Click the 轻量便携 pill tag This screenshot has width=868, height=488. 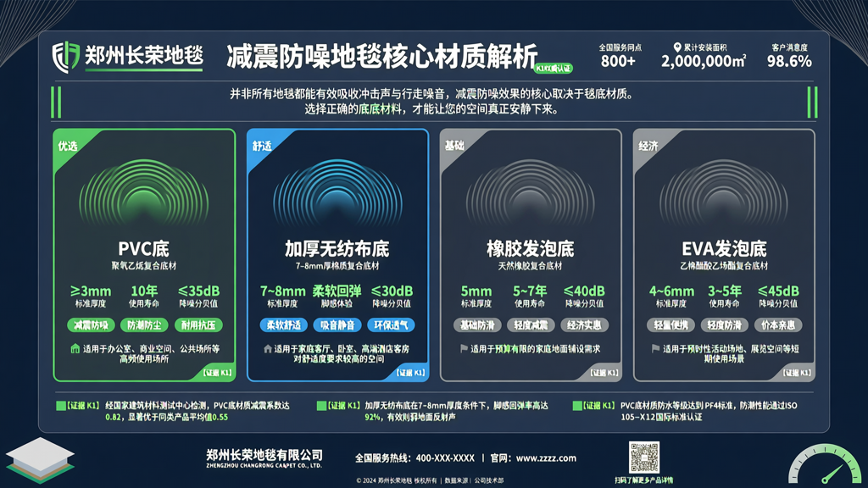pos(670,325)
